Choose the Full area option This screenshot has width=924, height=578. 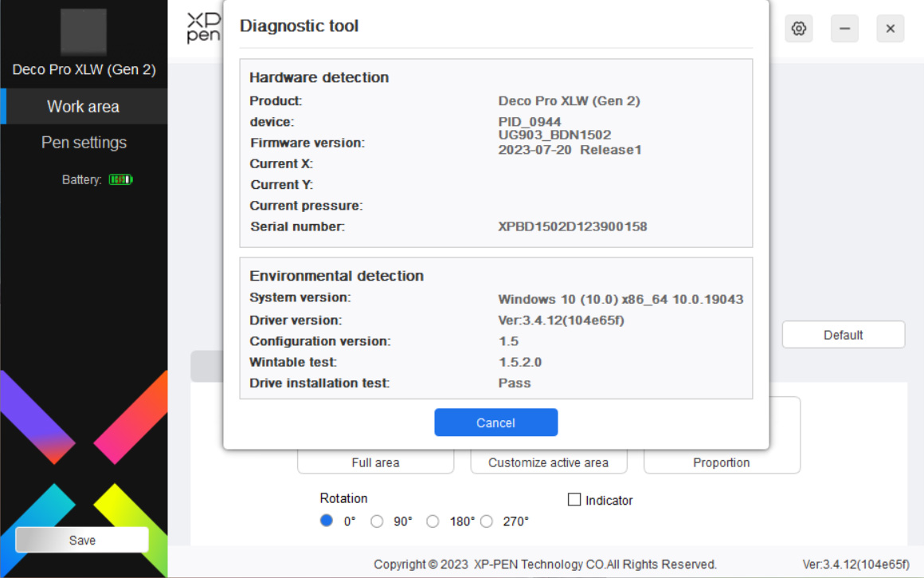click(x=375, y=462)
